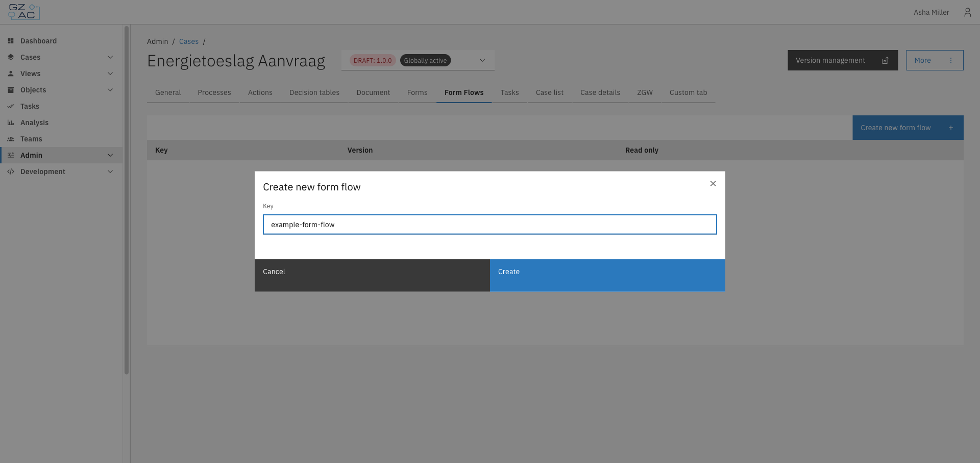
Task: Click the Tasks checkmark icon
Action: 11,106
